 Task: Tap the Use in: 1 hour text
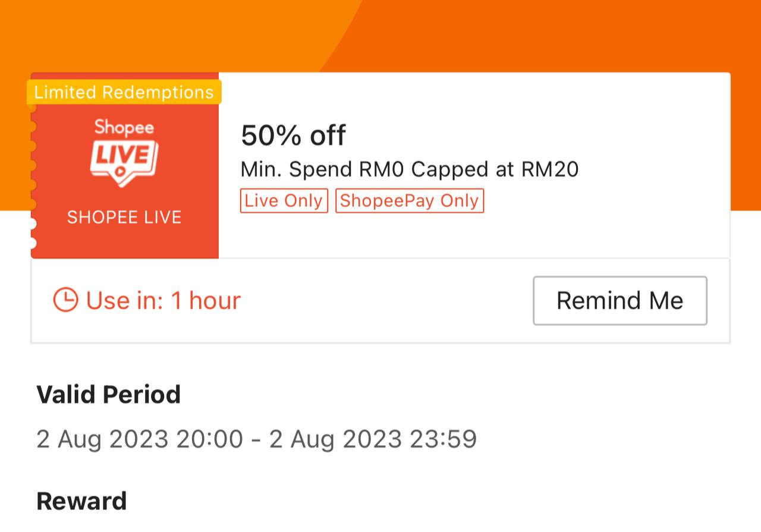pos(163,301)
